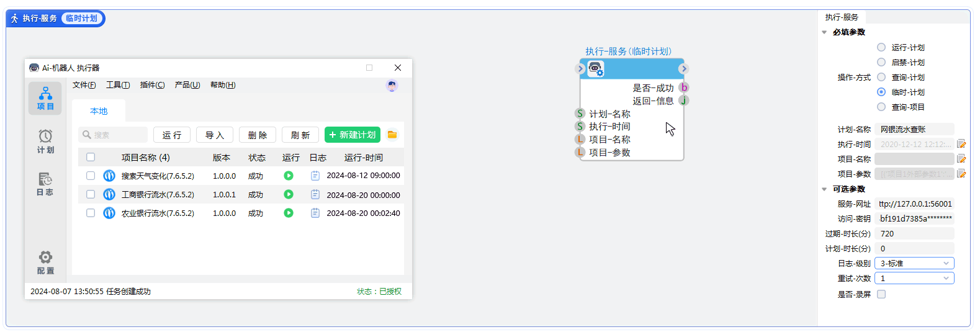Enable the 是否-录屏 checkbox

[x=881, y=294]
